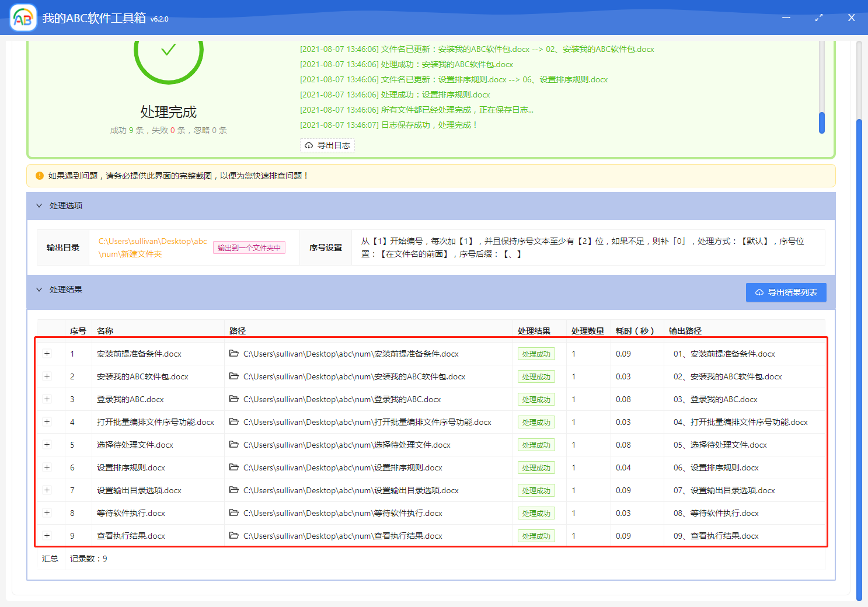The height and width of the screenshot is (607, 868).
Task: Click folder icon for 设置排序规则.docx path
Action: [234, 468]
